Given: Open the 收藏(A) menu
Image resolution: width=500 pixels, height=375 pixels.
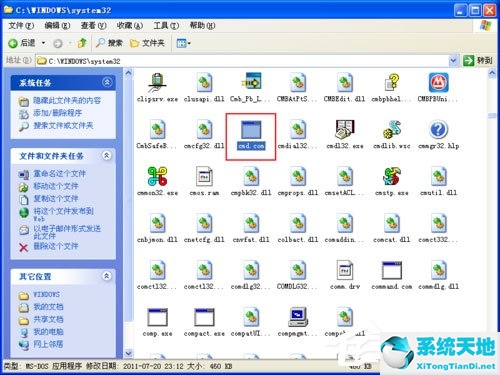Looking at the screenshot, I should coord(130,25).
